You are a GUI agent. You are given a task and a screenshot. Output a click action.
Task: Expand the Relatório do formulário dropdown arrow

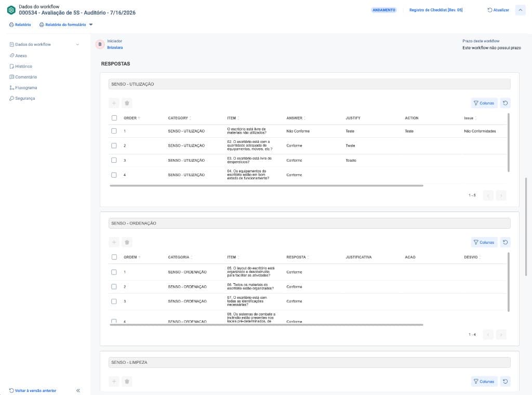91,25
